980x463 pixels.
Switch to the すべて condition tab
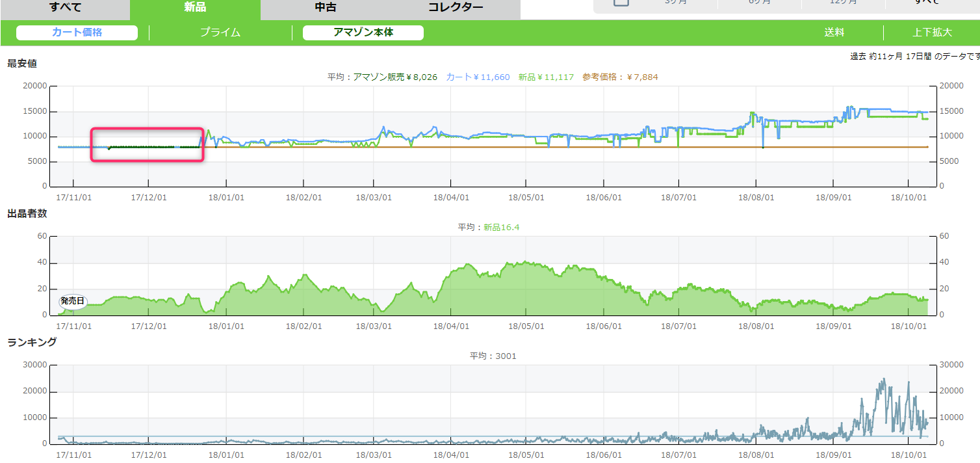[x=65, y=8]
